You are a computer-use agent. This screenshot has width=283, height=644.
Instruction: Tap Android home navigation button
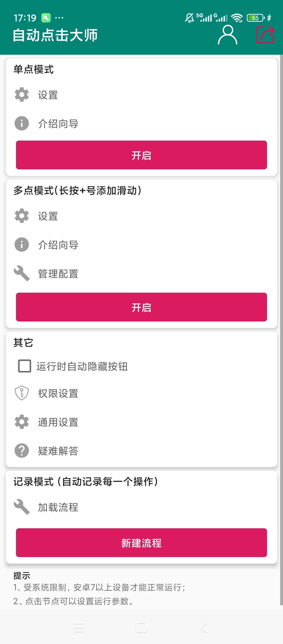[141, 628]
